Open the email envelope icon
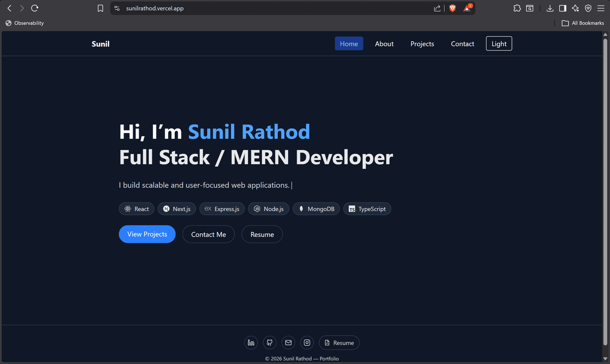This screenshot has width=610, height=364. point(288,342)
